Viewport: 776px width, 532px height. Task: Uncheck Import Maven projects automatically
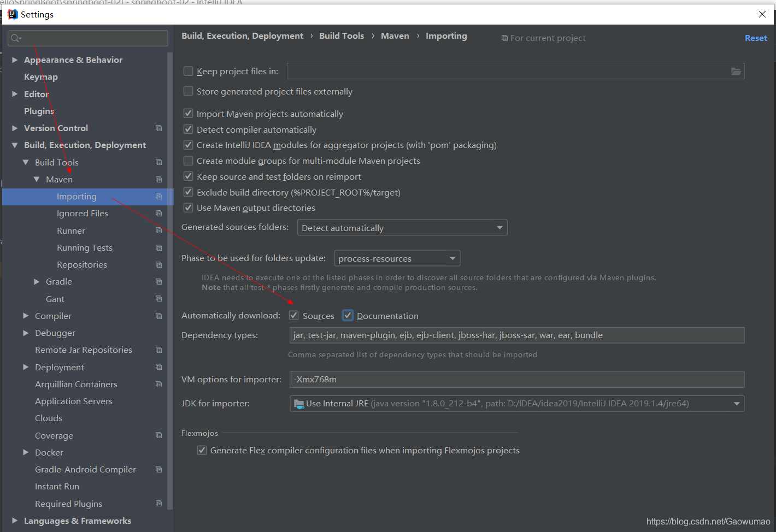point(189,114)
